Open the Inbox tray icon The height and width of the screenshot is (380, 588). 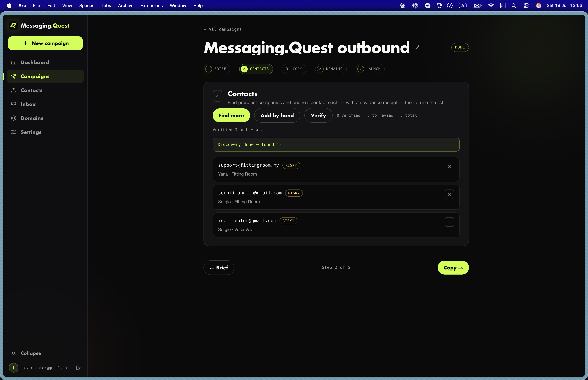pos(14,104)
